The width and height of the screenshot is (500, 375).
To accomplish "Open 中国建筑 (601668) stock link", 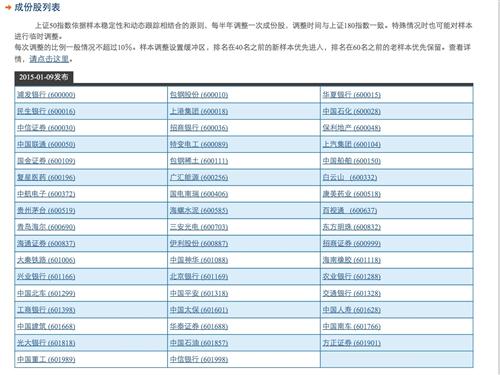I will click(x=46, y=326).
